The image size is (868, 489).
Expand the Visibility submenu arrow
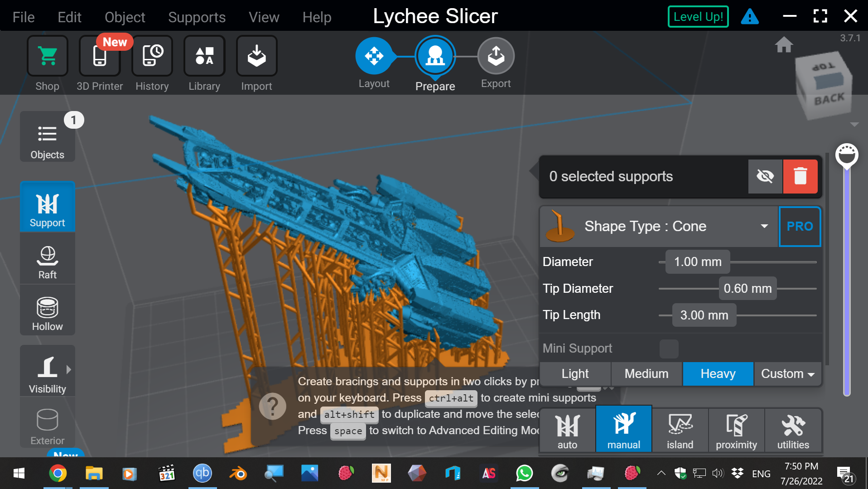click(x=69, y=369)
